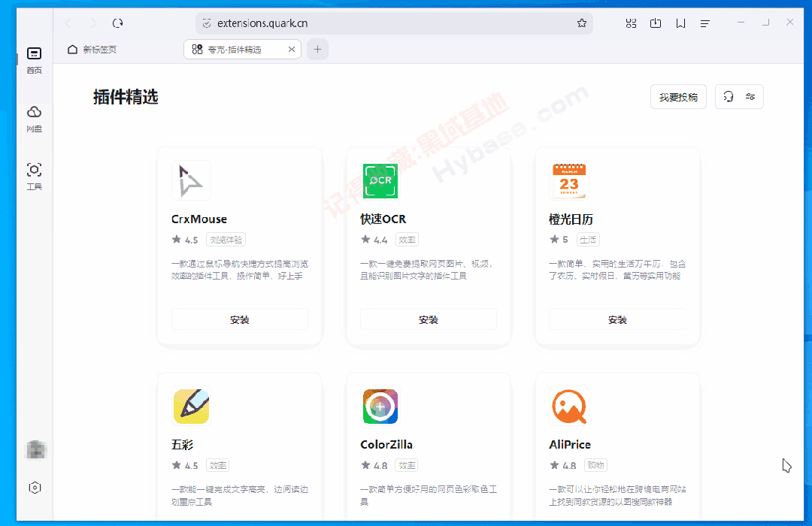
Task: Install the 橙光日历 plugin
Action: [617, 320]
